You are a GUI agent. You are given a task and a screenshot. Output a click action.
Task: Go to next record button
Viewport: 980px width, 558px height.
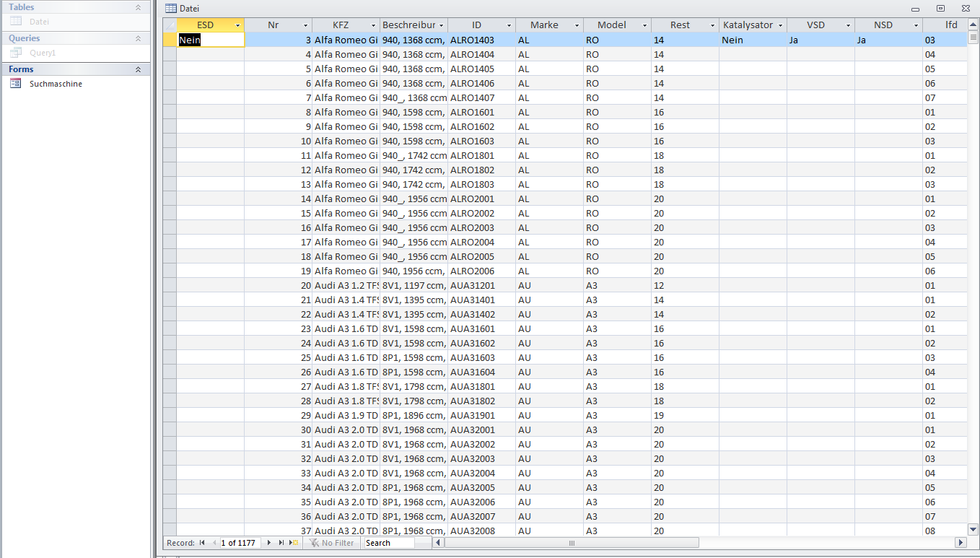pos(269,543)
